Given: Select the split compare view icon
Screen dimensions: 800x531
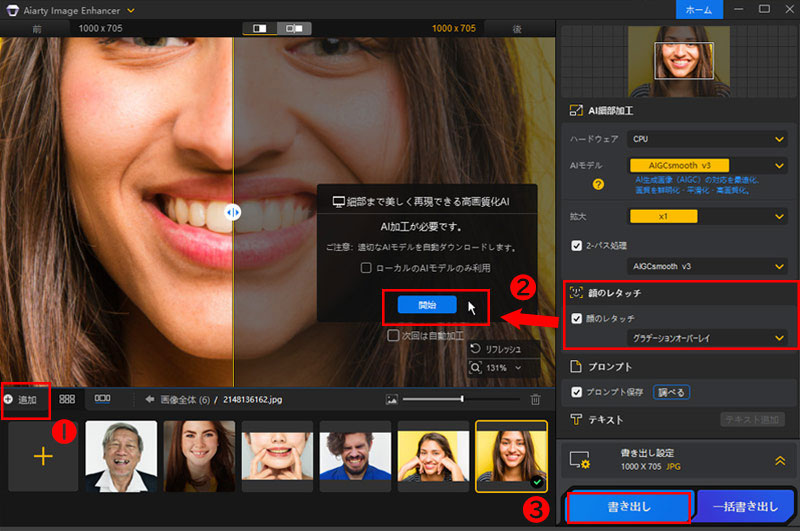Looking at the screenshot, I should [x=260, y=29].
